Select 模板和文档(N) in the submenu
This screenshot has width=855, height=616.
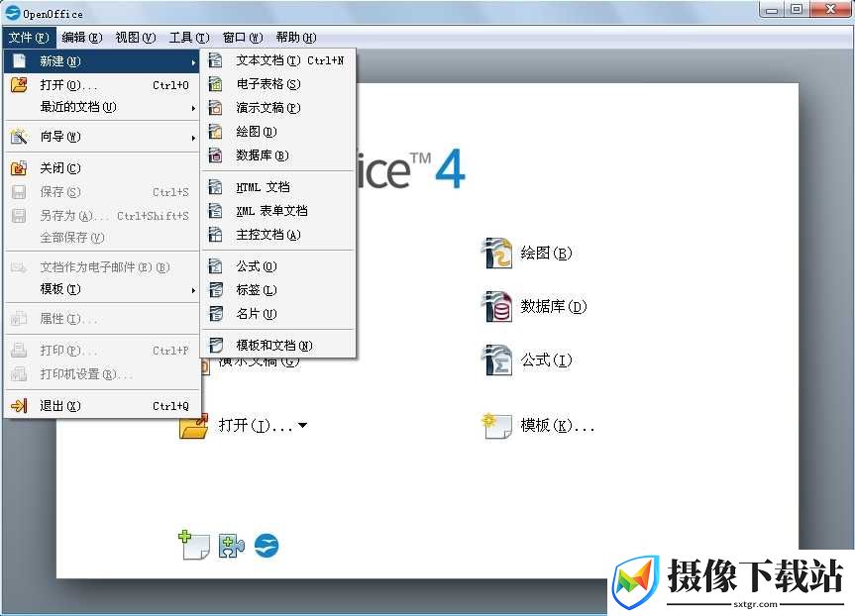278,345
